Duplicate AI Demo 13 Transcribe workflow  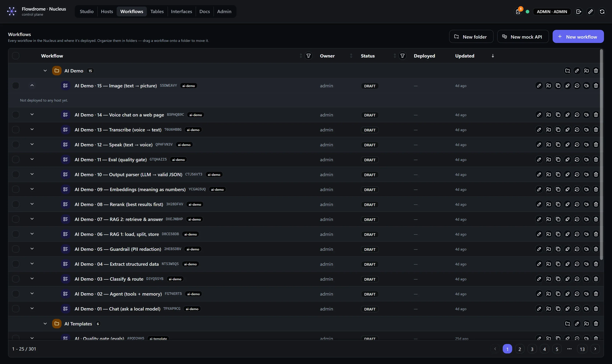558,130
